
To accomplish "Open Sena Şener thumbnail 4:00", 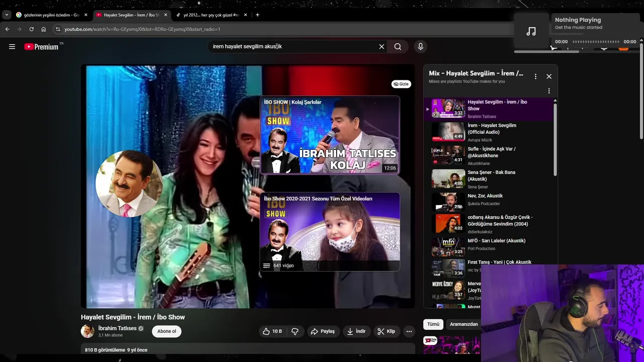I will [448, 178].
